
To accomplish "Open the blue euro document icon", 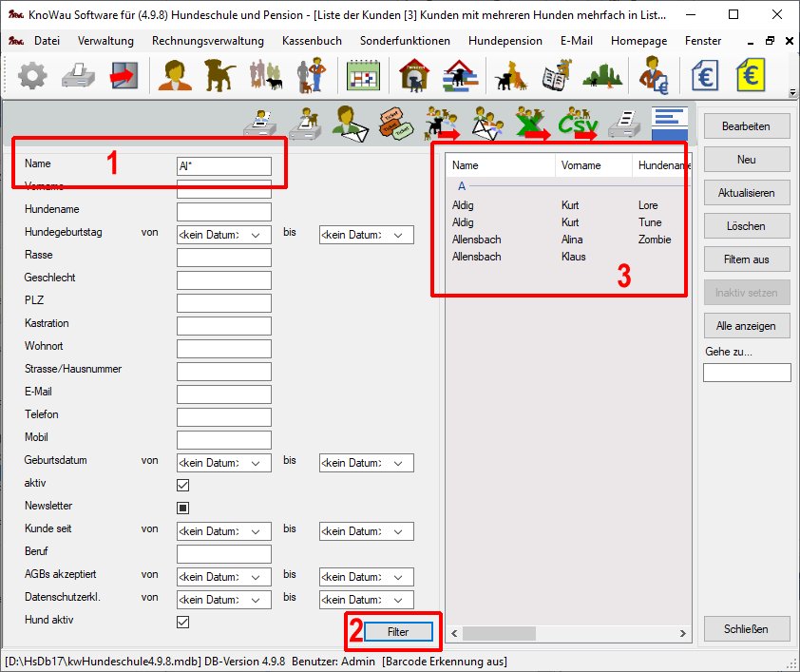I will (x=706, y=76).
